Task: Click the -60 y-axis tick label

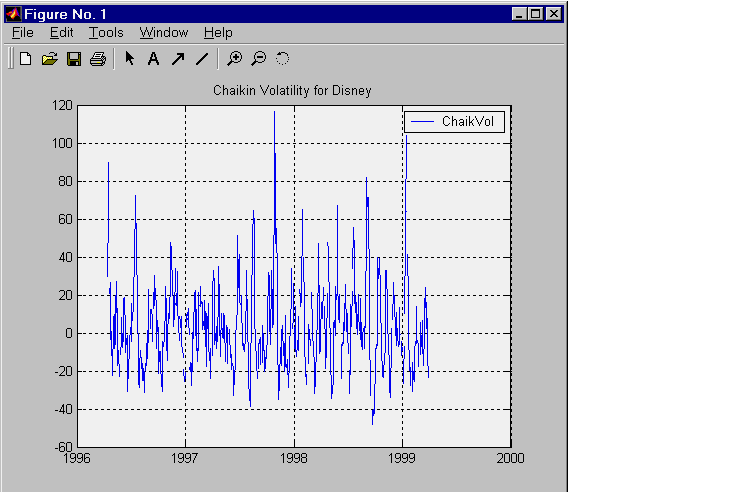Action: [64, 446]
